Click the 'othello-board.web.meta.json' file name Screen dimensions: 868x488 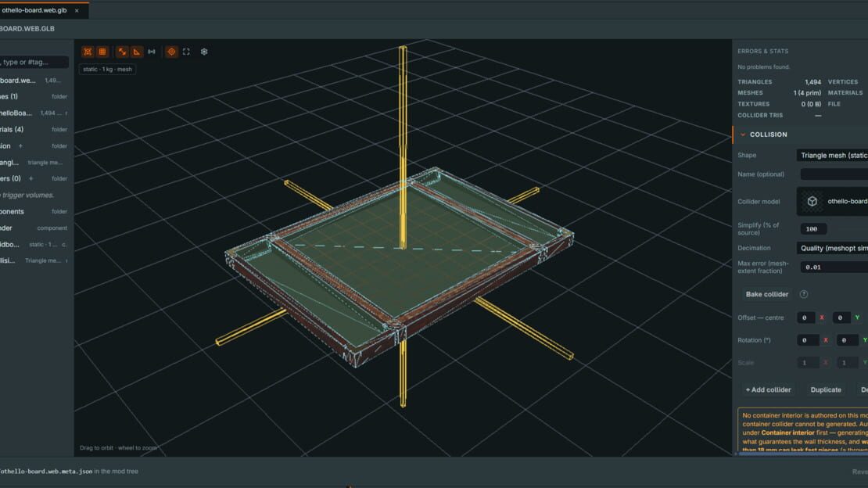pyautogui.click(x=46, y=472)
